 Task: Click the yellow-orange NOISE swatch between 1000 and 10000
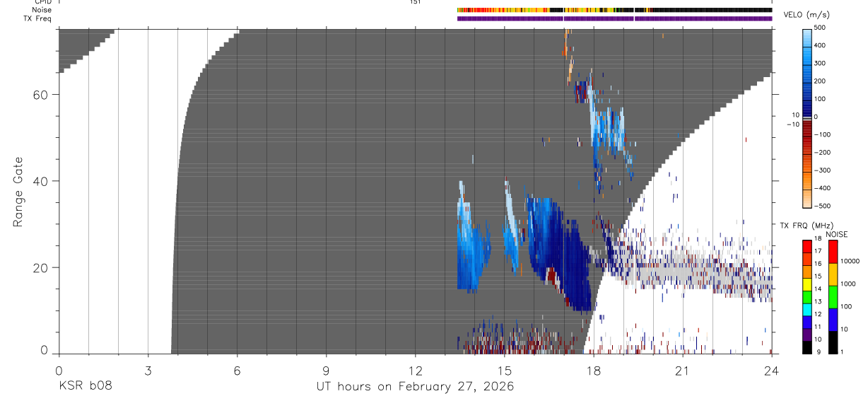[833, 274]
